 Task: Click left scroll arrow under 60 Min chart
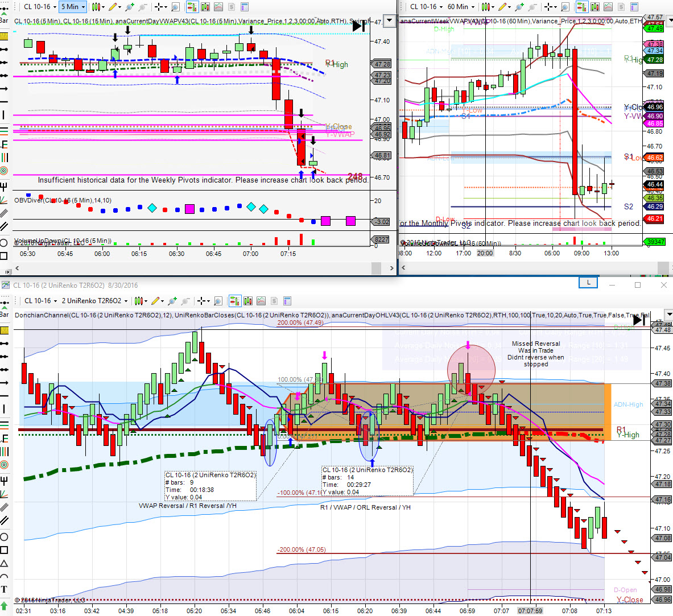tap(403, 268)
